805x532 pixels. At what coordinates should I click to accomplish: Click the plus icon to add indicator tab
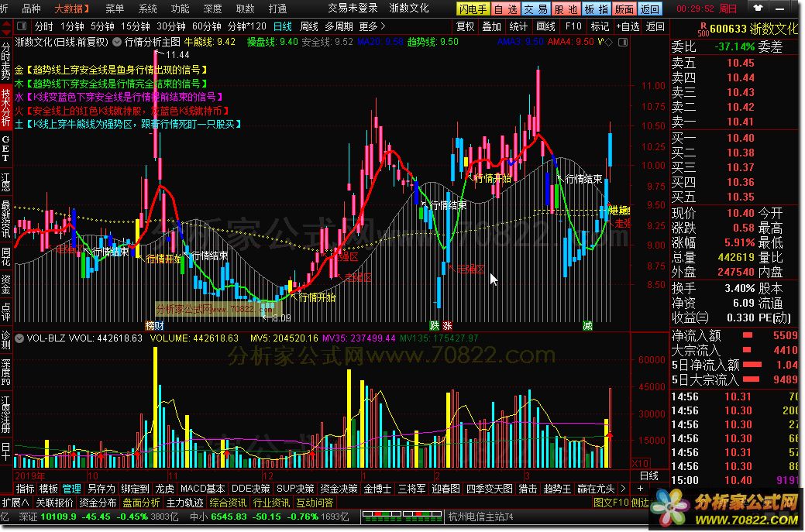(x=639, y=489)
